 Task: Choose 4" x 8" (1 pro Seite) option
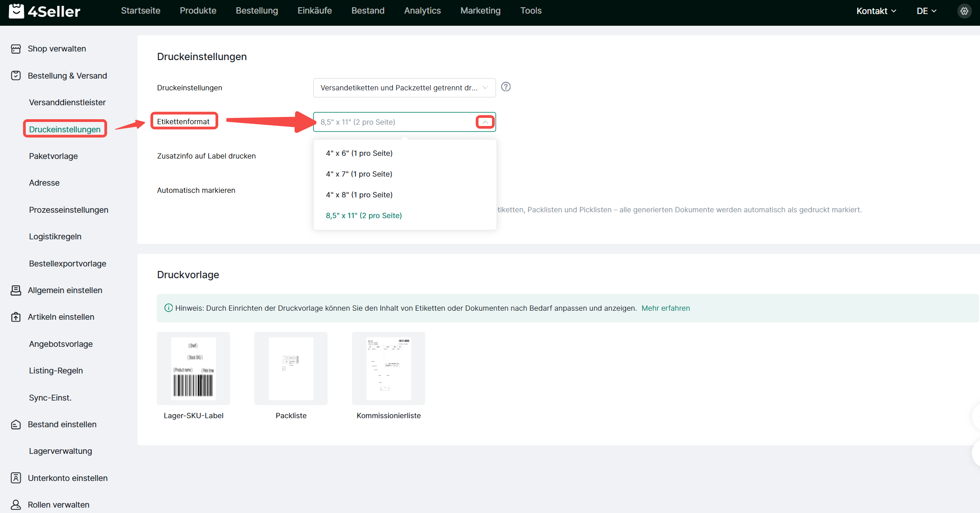tap(359, 195)
